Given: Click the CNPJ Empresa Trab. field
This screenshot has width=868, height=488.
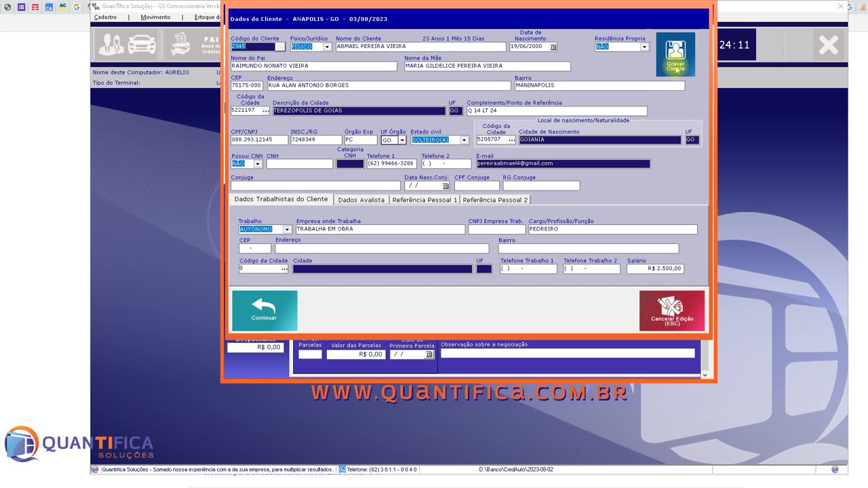Looking at the screenshot, I should click(496, 230).
